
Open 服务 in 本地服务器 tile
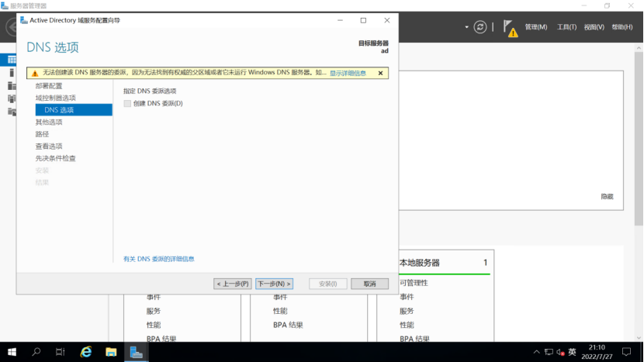[x=407, y=311]
